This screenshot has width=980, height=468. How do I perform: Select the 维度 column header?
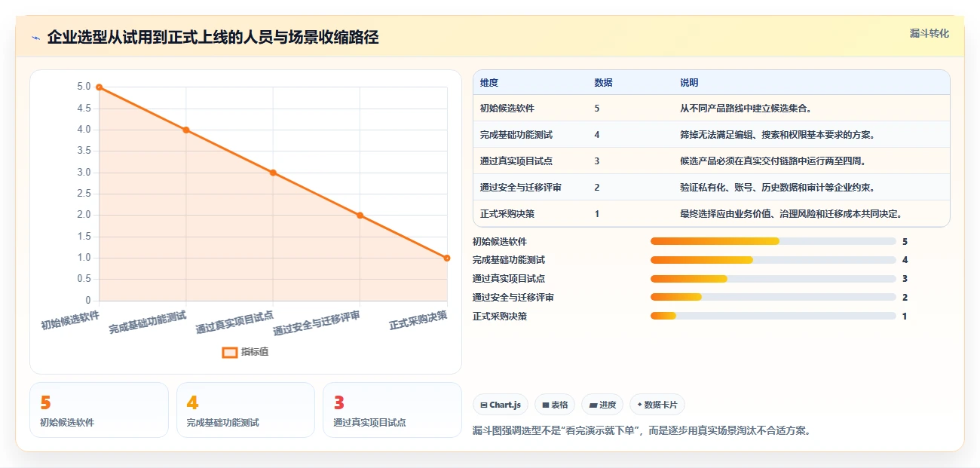(489, 83)
